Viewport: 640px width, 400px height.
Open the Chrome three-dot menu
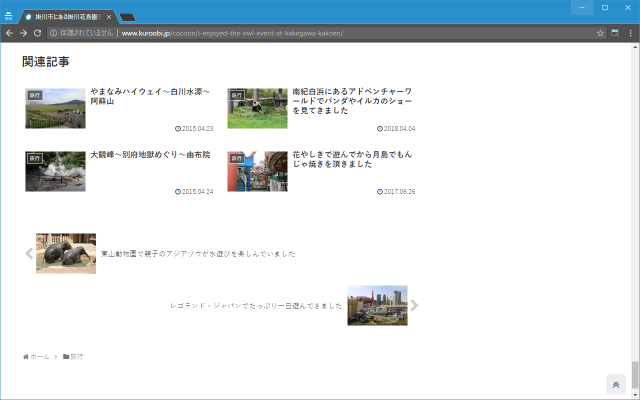coord(631,33)
